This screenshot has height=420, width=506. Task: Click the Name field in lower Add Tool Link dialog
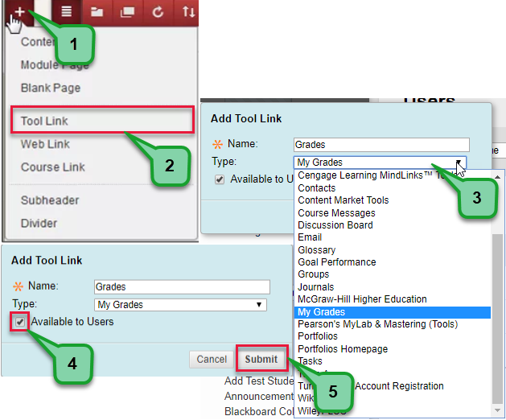pyautogui.click(x=182, y=286)
